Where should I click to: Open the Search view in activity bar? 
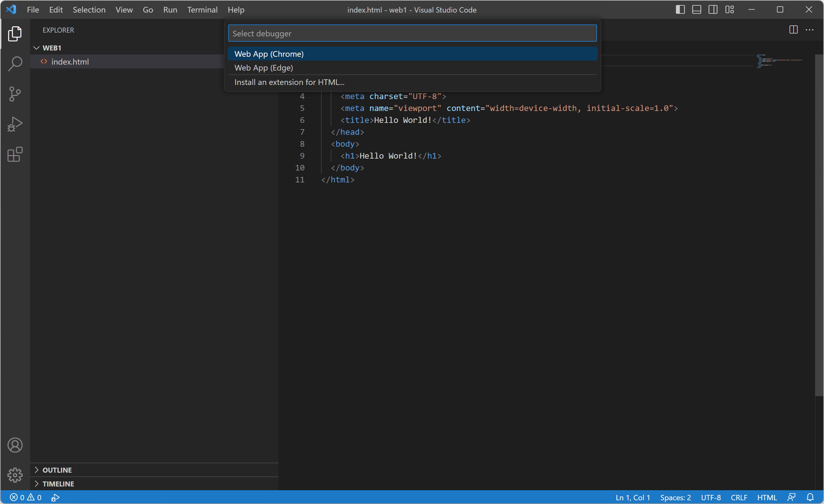15,64
